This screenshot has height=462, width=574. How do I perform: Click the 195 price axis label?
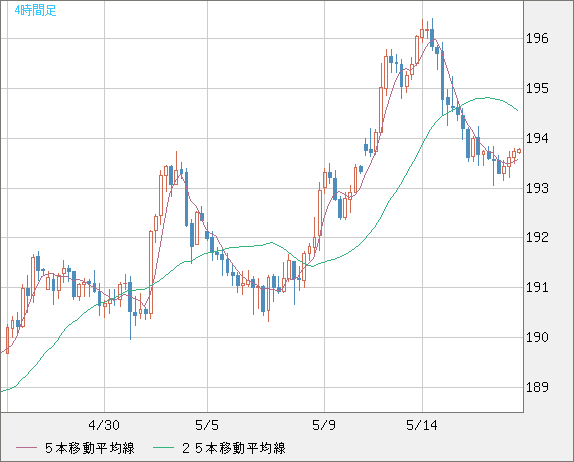click(537, 89)
